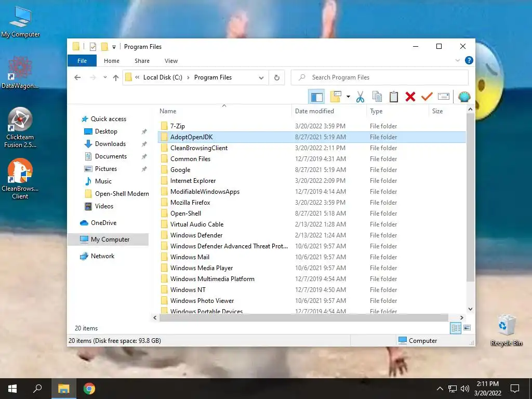The image size is (532, 399).
Task: Open the Classic Explorer shell settings icon
Action: click(464, 97)
